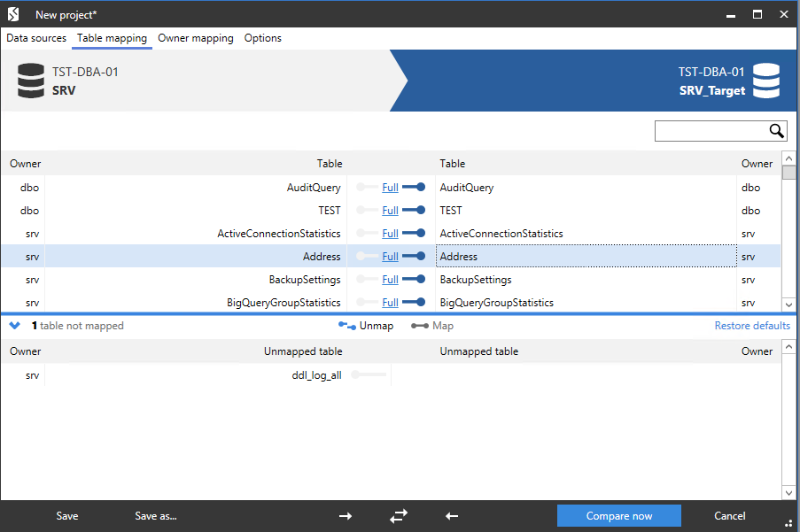Screen dimensions: 800x532
Task: Click the magnifier search icon
Action: (x=777, y=131)
